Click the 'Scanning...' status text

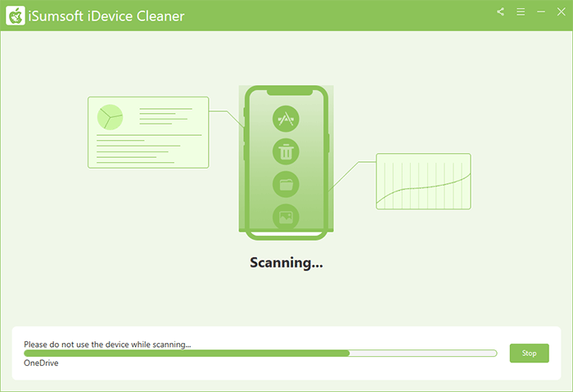(x=286, y=263)
